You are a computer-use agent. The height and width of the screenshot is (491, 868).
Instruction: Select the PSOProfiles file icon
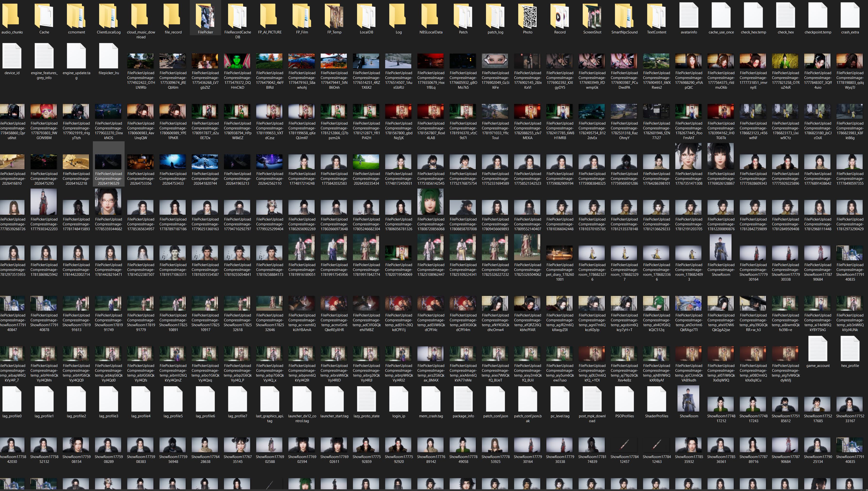click(624, 399)
